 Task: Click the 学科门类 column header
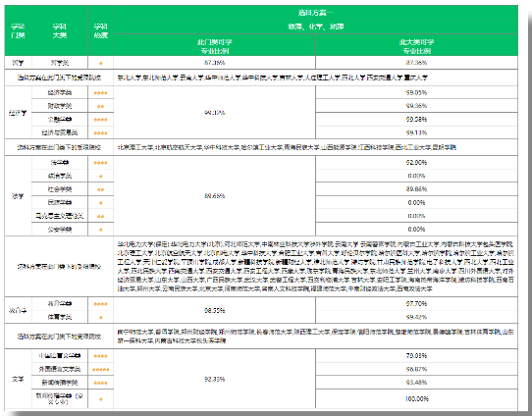(18, 30)
